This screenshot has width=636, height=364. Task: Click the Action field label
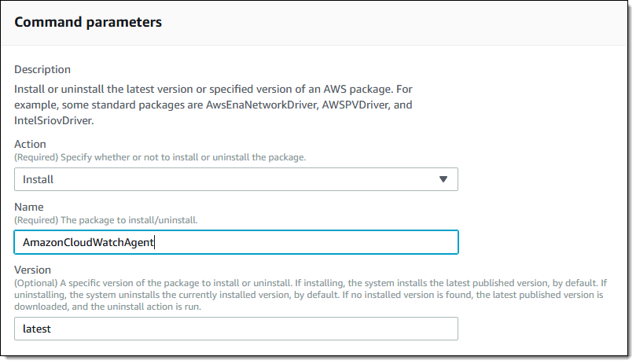tap(30, 144)
